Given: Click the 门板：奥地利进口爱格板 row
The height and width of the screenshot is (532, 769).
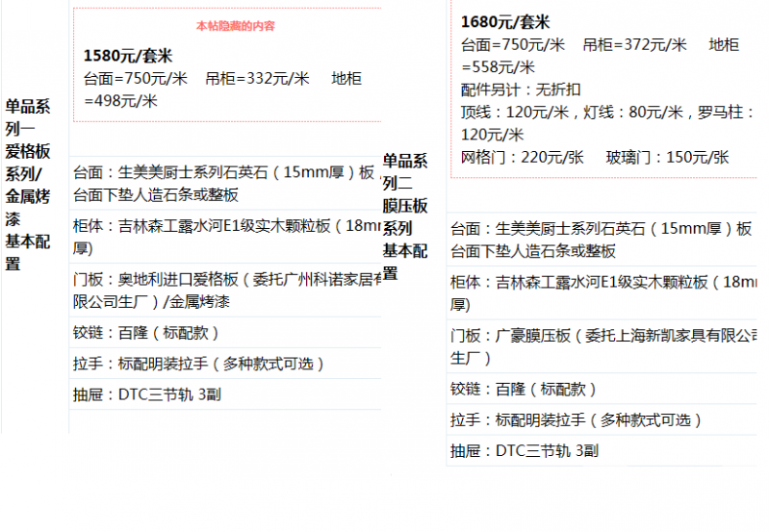Looking at the screenshot, I should click(x=226, y=291).
